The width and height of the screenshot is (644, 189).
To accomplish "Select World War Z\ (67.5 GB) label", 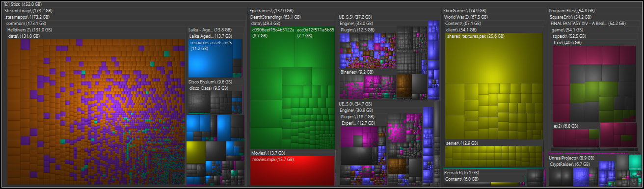I will pyautogui.click(x=466, y=17).
